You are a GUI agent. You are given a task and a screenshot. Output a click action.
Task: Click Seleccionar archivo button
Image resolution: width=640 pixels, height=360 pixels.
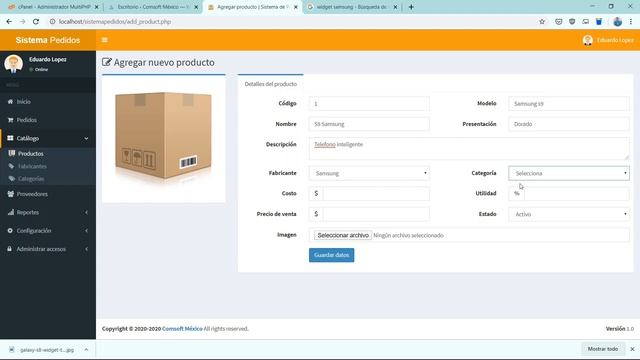(343, 235)
